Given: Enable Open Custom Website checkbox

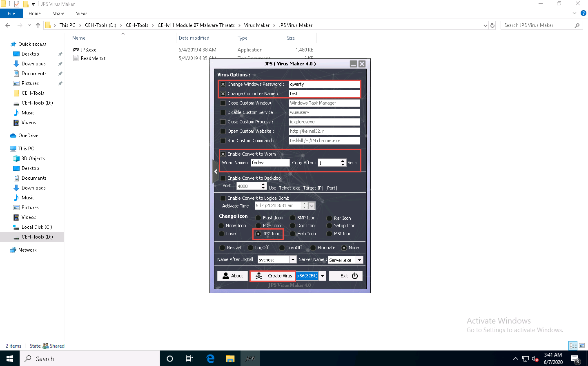Looking at the screenshot, I should click(223, 132).
